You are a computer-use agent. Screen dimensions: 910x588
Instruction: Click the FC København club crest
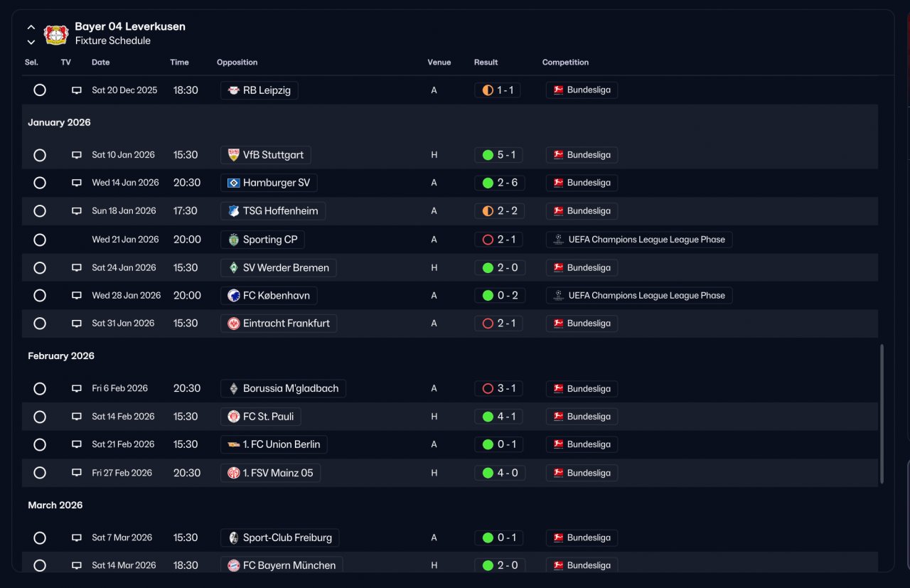point(233,296)
